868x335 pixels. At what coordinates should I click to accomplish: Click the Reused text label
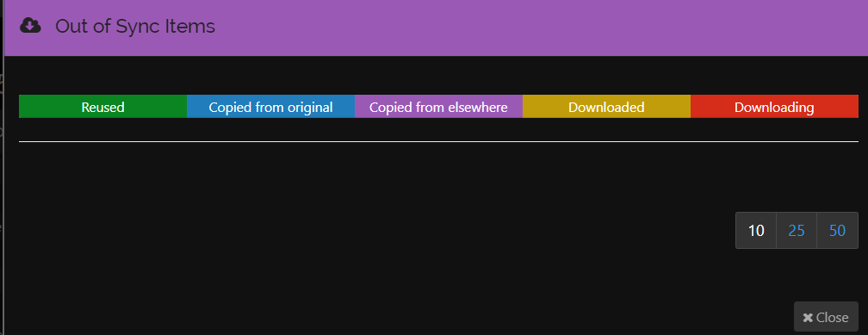[103, 107]
